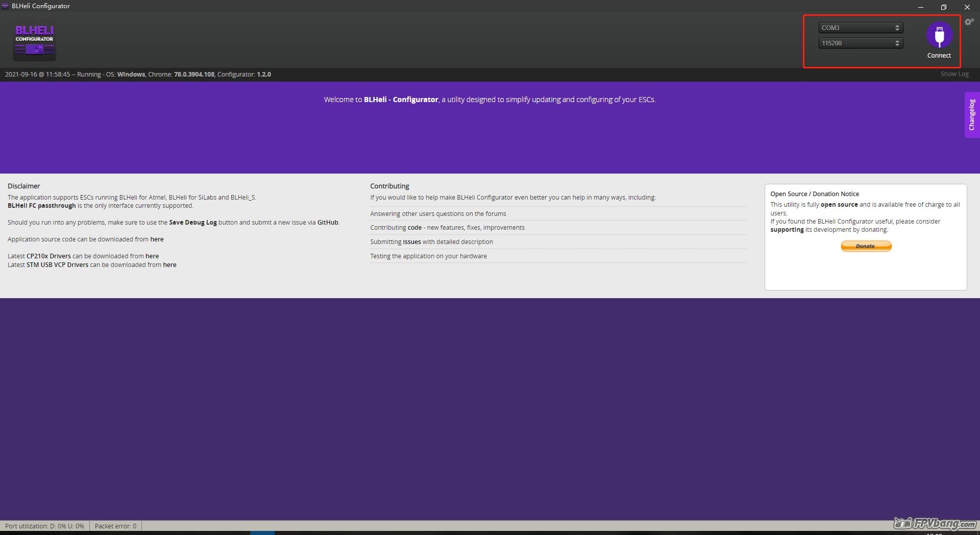
Task: Minimize the BLHeli Configurator window
Action: (x=921, y=7)
